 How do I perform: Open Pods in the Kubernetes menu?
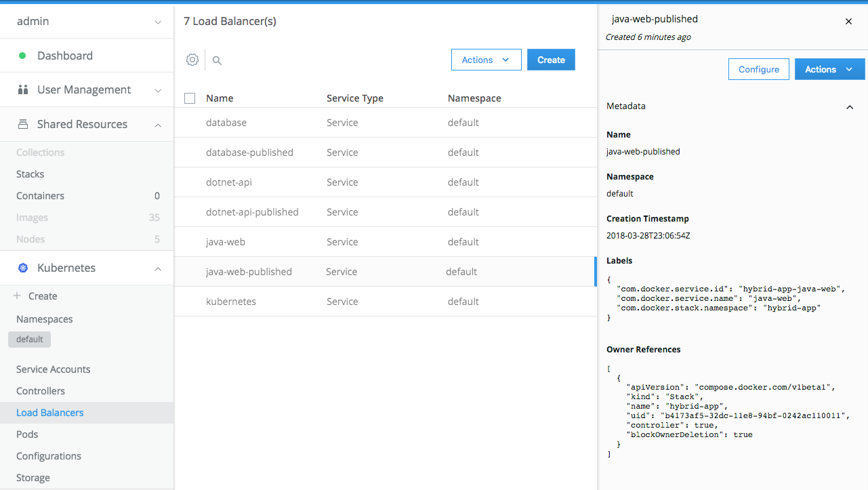[27, 434]
